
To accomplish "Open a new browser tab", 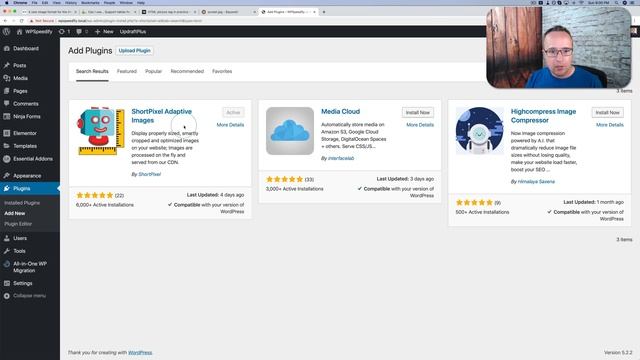I will pos(324,12).
